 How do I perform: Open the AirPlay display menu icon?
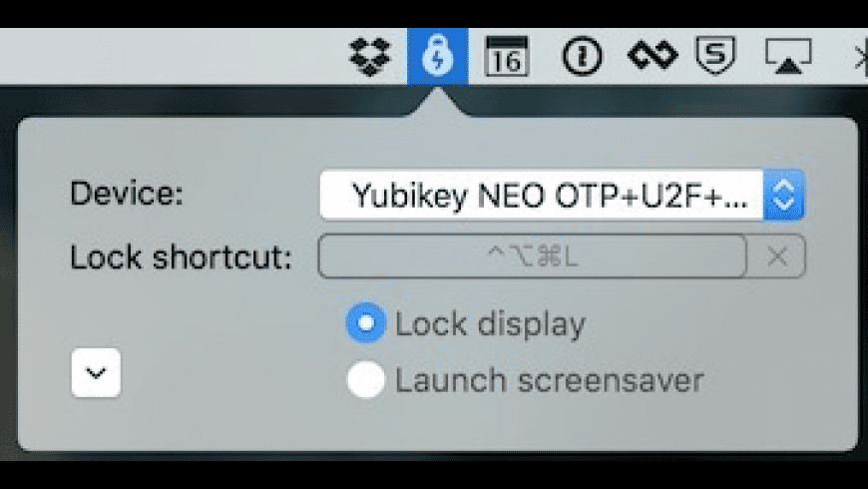pos(788,58)
